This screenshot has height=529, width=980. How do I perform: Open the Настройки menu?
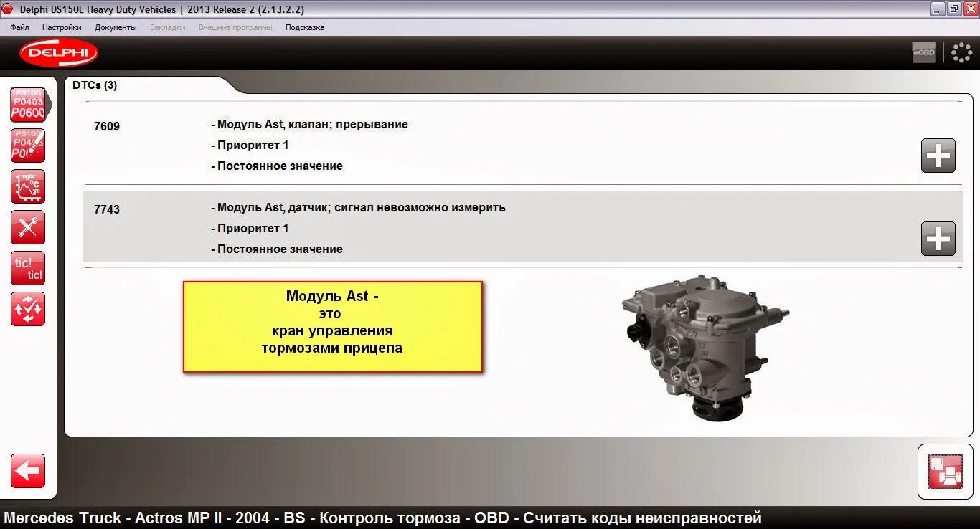pos(62,27)
